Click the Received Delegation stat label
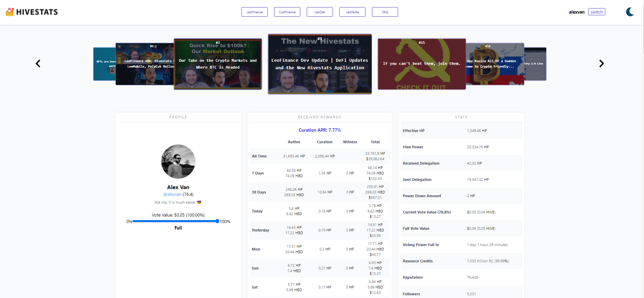Screen dimensions: 644x298 point(421,163)
